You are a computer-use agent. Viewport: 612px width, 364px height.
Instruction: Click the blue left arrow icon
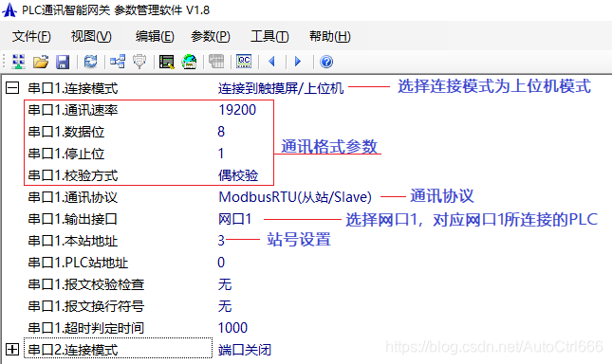point(272,62)
